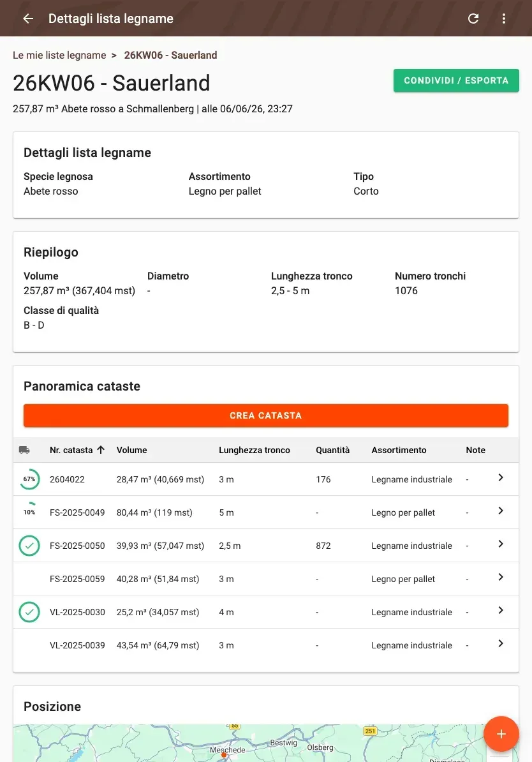Click volume '39,93 m³ (57,047 mst)'
Viewport: 532px width, 762px height.
tap(160, 546)
